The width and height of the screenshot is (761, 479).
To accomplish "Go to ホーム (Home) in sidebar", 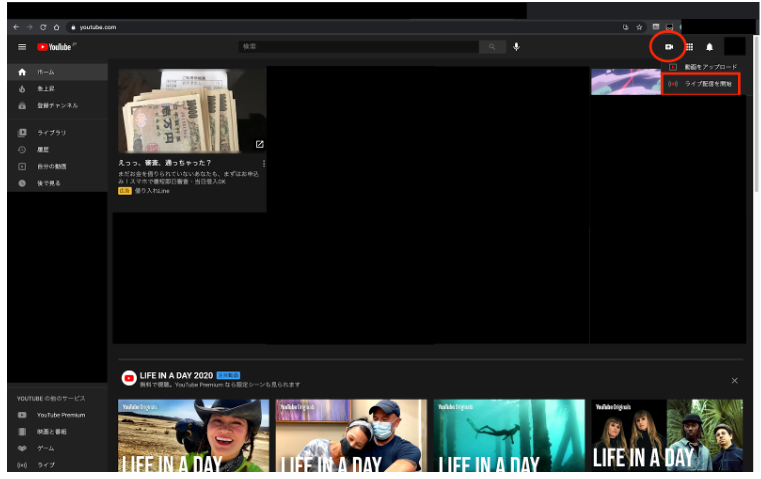I will (x=46, y=73).
